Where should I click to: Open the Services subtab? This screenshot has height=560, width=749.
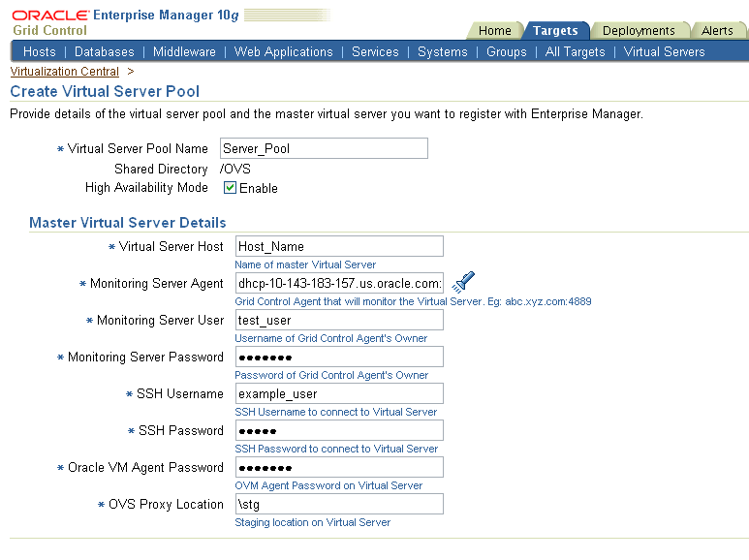tap(375, 51)
